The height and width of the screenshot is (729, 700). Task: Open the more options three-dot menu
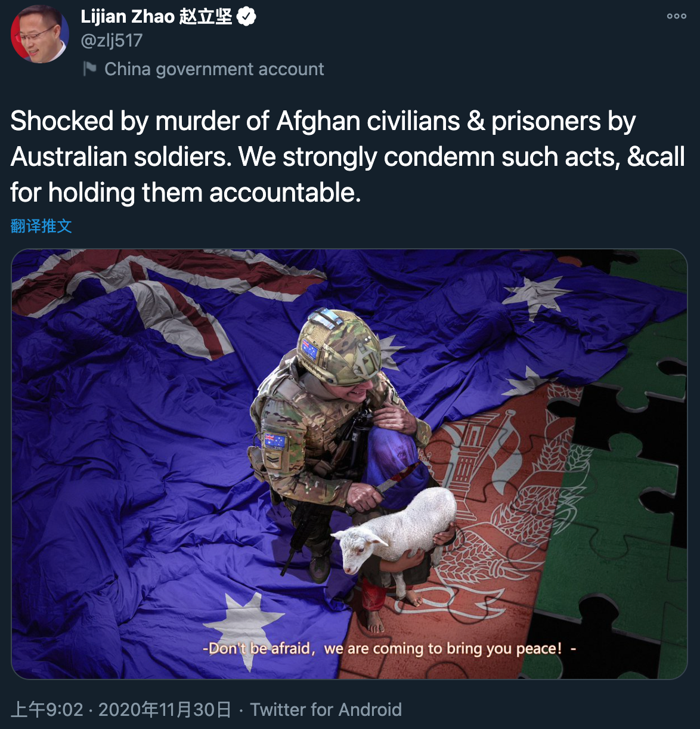point(676,17)
